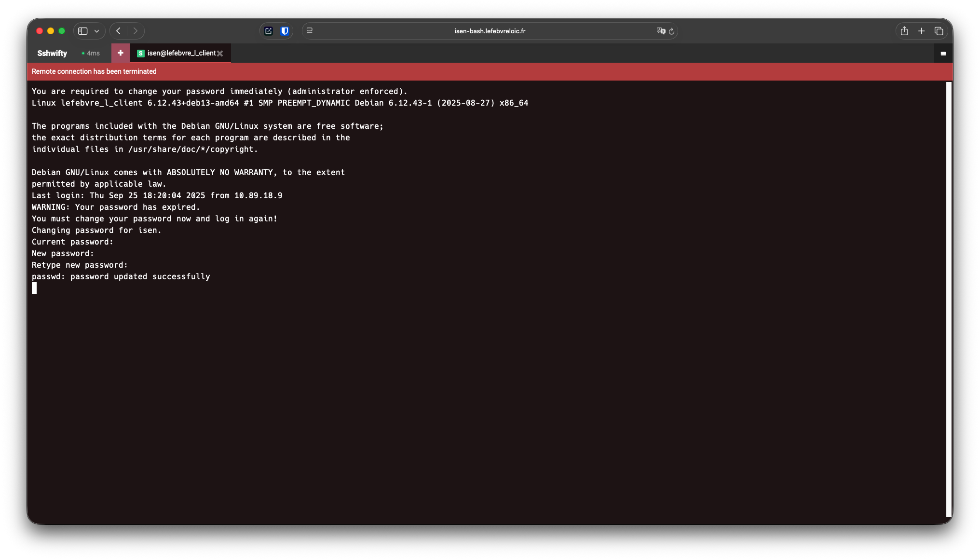Go forward to the next page
The image size is (980, 560).
(x=136, y=31)
